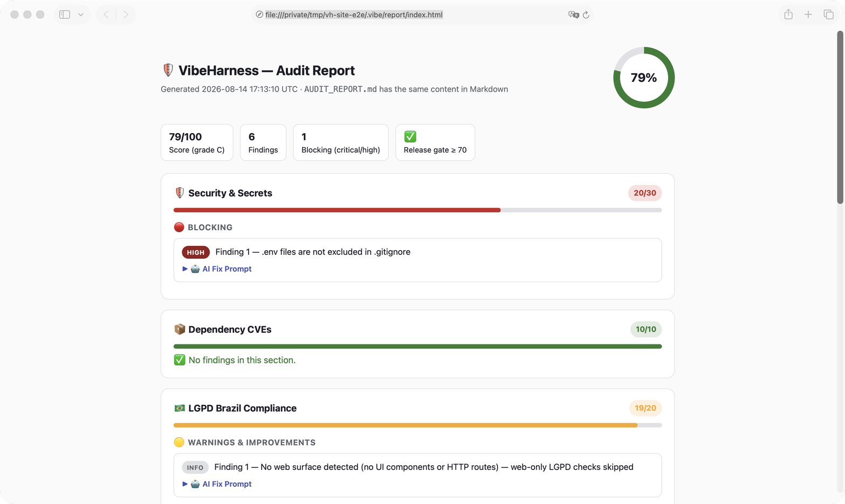
Task: Click the INFO severity badge
Action: click(195, 467)
